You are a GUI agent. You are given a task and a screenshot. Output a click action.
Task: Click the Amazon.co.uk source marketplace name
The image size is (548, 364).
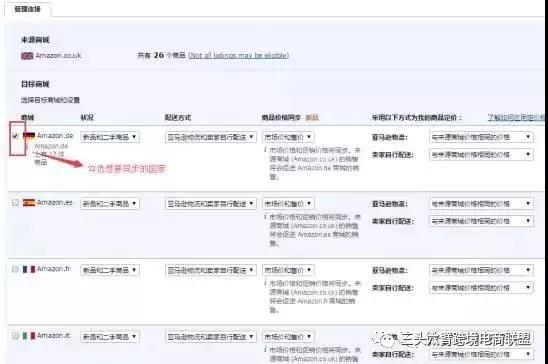pyautogui.click(x=58, y=56)
